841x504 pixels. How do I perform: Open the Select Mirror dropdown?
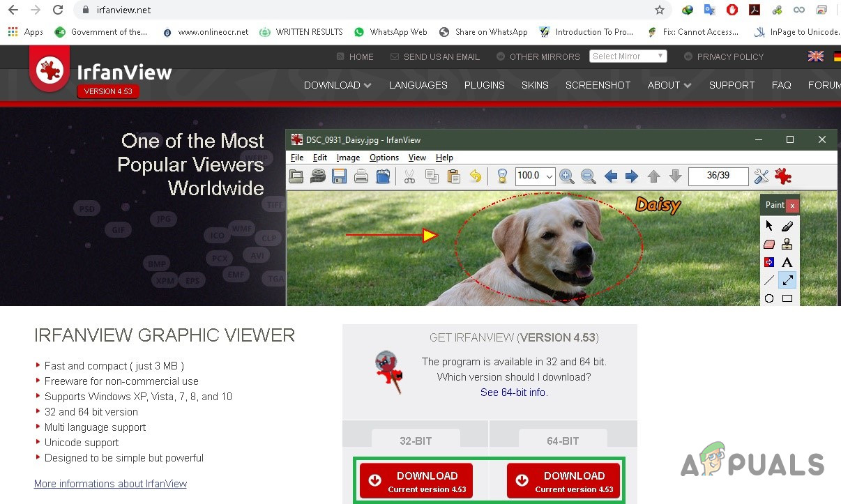click(x=628, y=56)
